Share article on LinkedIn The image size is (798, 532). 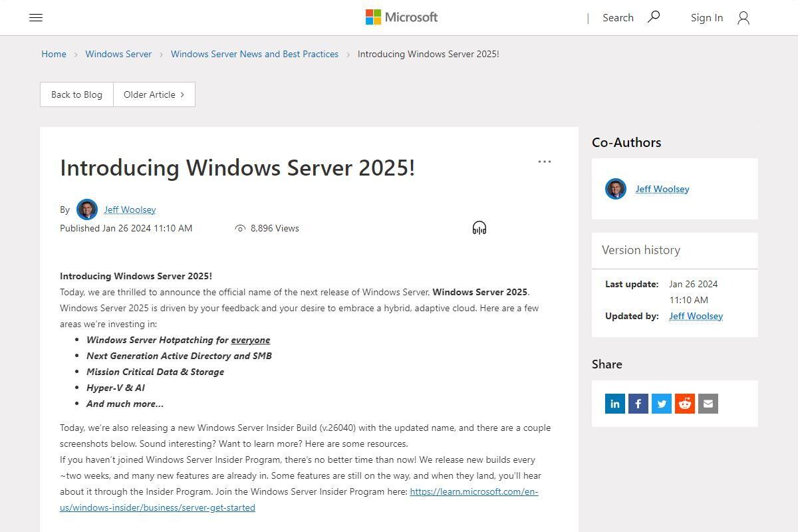615,404
